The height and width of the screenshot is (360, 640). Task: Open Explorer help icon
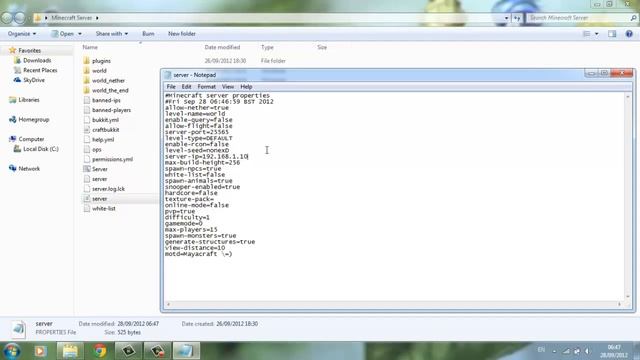click(629, 34)
